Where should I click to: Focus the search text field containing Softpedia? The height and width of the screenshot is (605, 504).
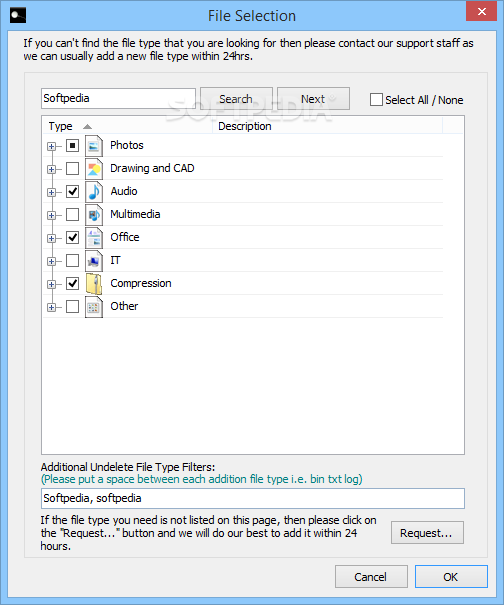tap(118, 98)
